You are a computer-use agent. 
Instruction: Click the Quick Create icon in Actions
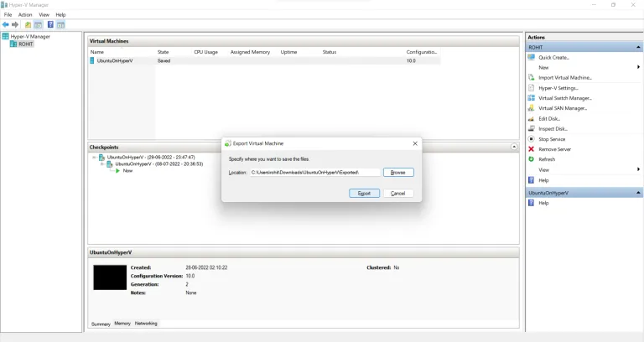[x=531, y=58]
